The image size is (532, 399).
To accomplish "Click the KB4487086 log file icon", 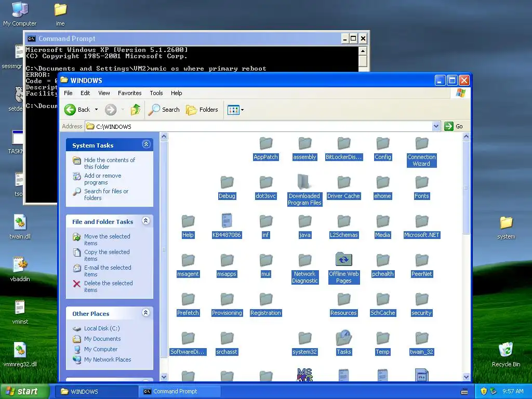I will tap(227, 220).
